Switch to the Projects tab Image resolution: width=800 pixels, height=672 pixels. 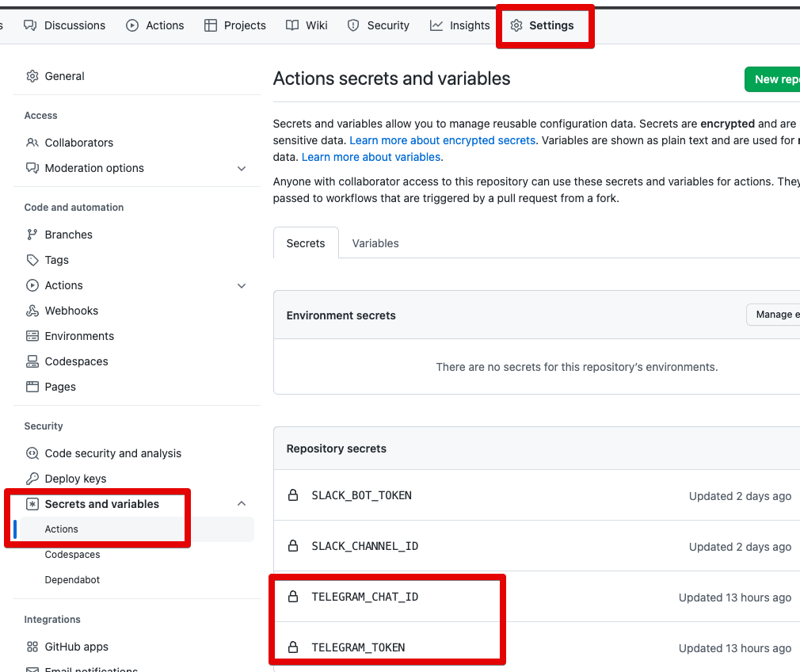(235, 25)
